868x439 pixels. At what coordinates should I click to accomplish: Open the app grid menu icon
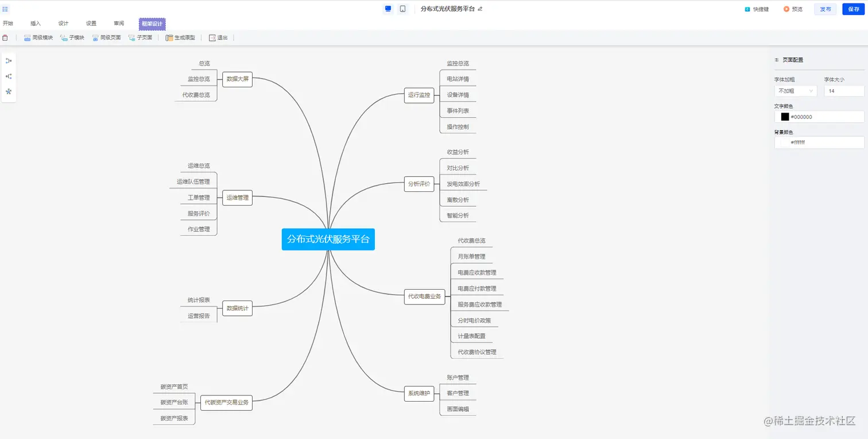pyautogui.click(x=5, y=9)
